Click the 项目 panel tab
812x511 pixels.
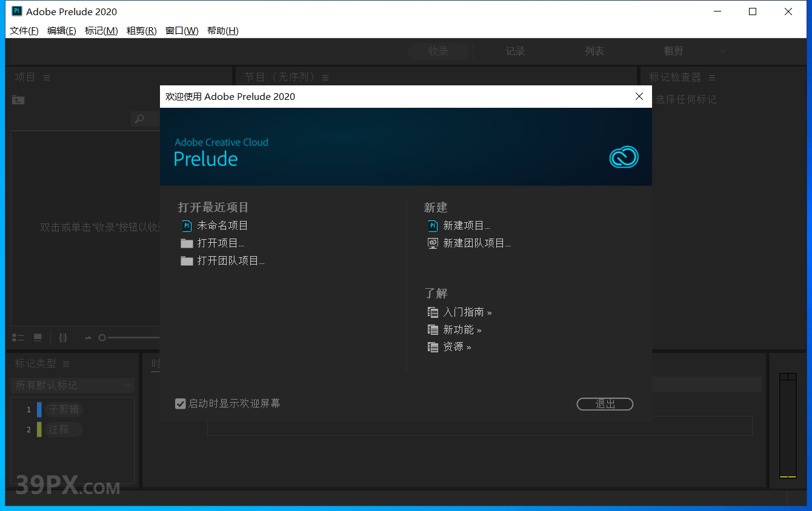point(25,77)
